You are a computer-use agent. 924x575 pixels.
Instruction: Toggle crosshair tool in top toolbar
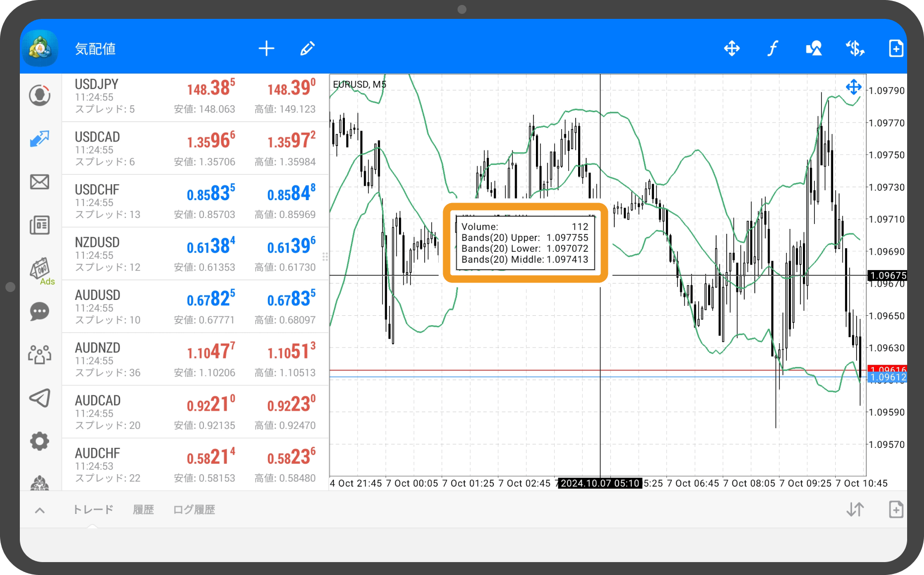pyautogui.click(x=732, y=48)
